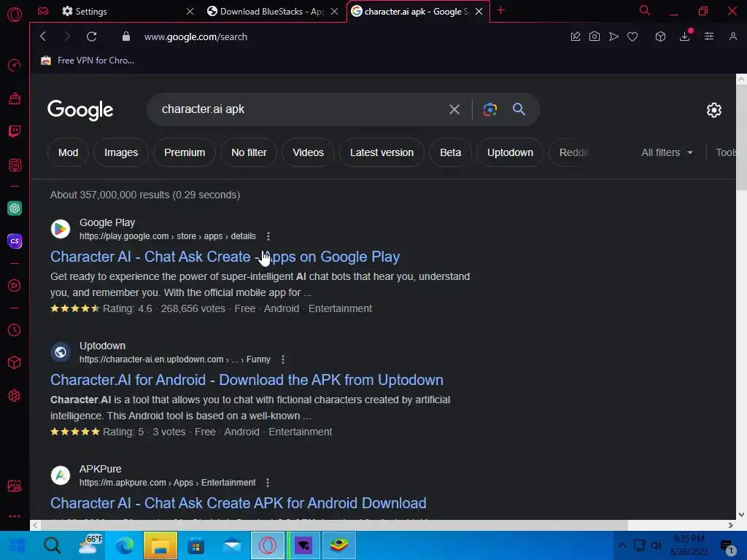
Task: Open Character.AI for Android Uptodown link
Action: 247,380
